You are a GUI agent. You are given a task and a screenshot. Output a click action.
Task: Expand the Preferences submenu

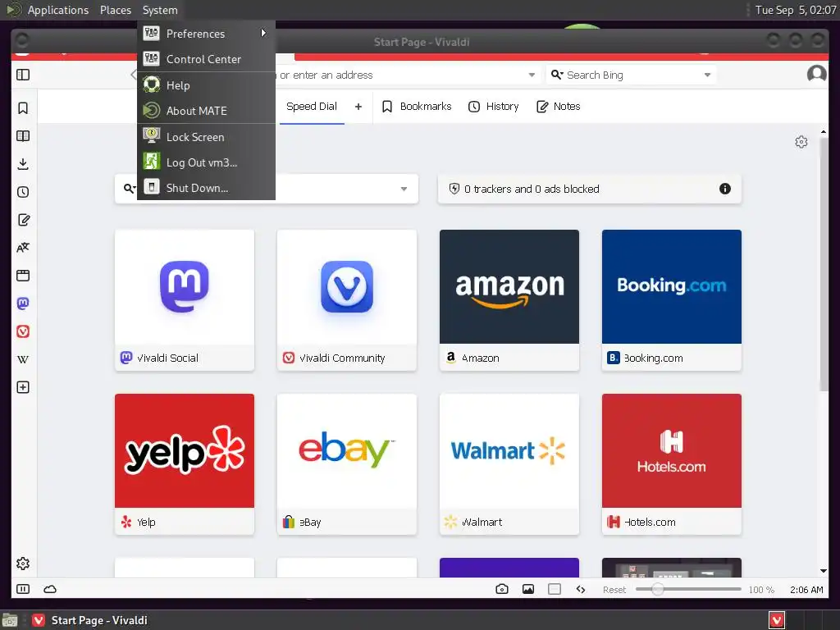click(206, 33)
